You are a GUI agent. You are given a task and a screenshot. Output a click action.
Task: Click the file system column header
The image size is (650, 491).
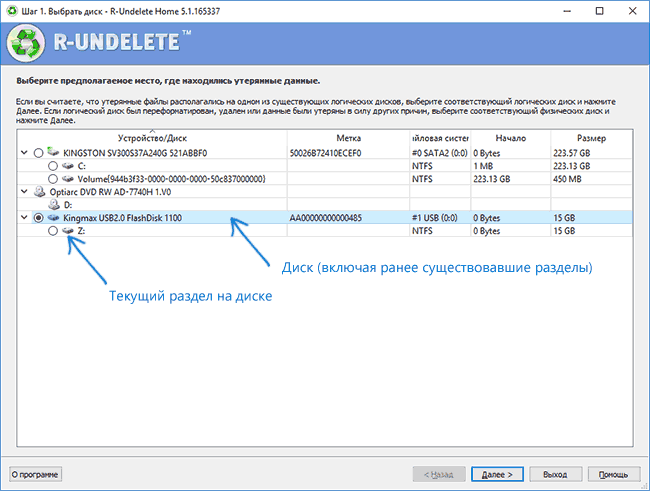pyautogui.click(x=440, y=138)
